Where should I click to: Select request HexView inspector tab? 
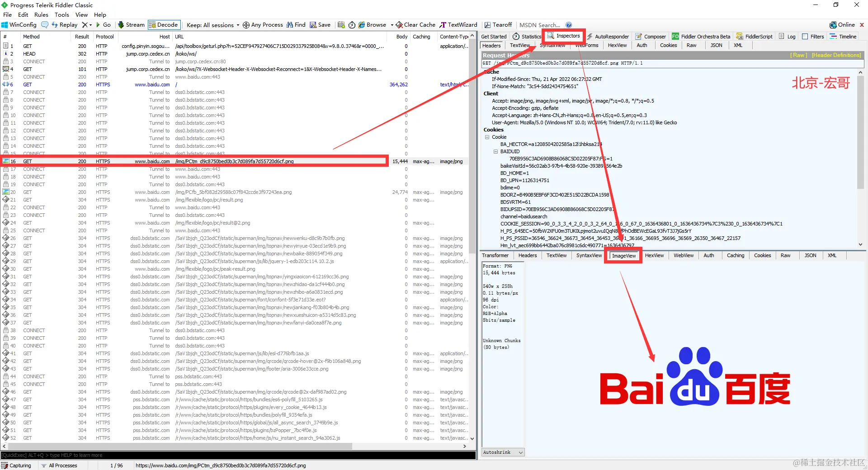(x=617, y=45)
